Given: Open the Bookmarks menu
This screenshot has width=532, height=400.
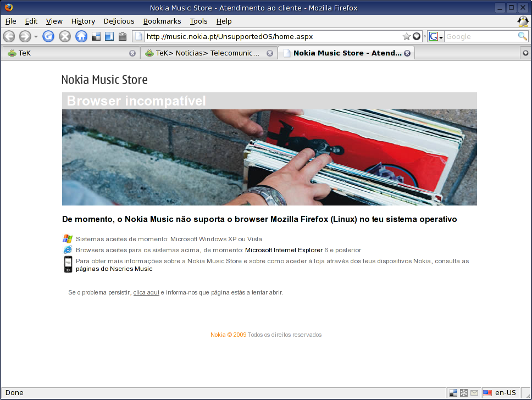Looking at the screenshot, I should (x=162, y=21).
